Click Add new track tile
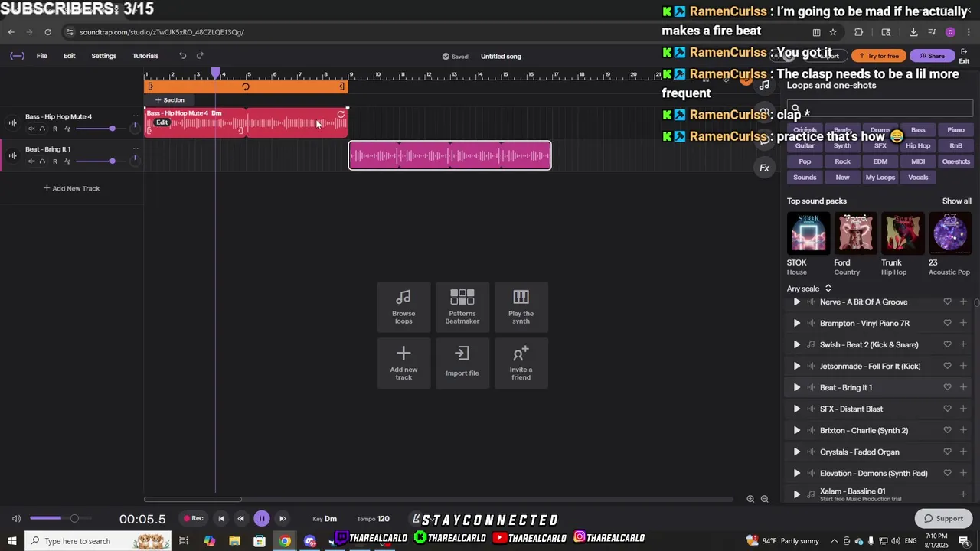The image size is (980, 551). tap(403, 364)
